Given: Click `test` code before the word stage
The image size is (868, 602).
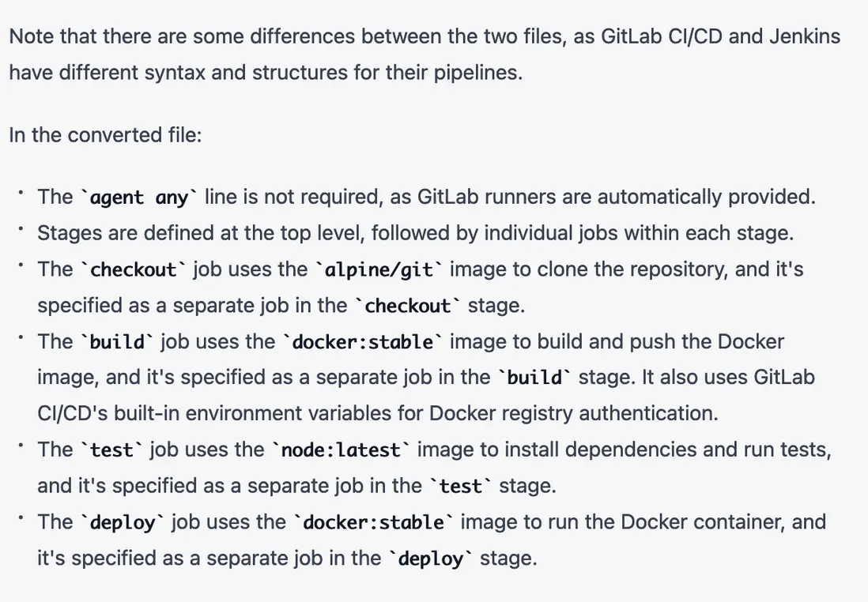Looking at the screenshot, I should 461,487.
